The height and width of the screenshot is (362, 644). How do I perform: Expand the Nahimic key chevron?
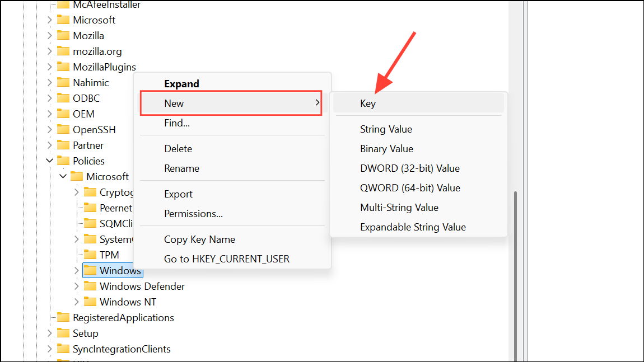pos(49,82)
